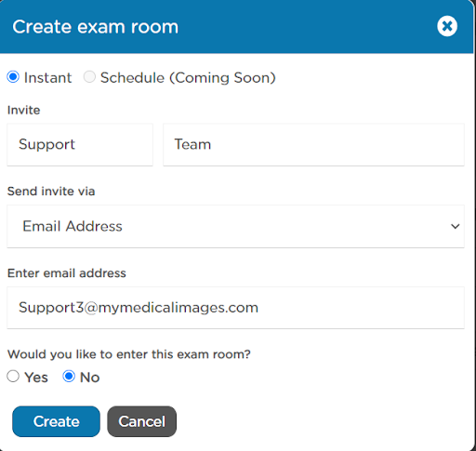Screen dimensions: 476x451
Task: Click the Create button
Action: [56, 421]
